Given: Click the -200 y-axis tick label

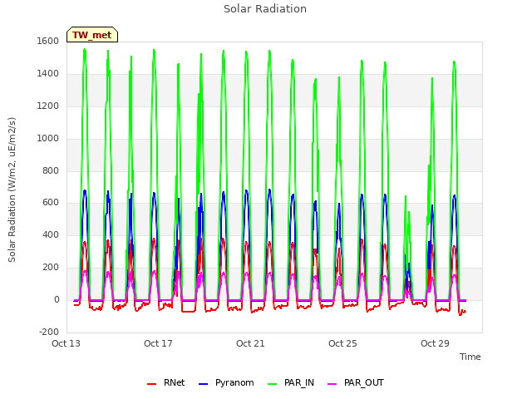Looking at the screenshot, I should [x=49, y=332].
